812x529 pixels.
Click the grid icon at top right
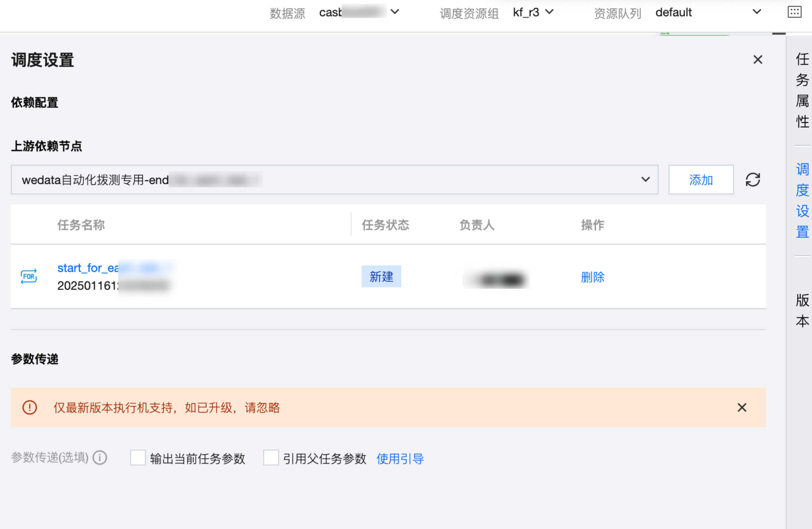point(794,12)
